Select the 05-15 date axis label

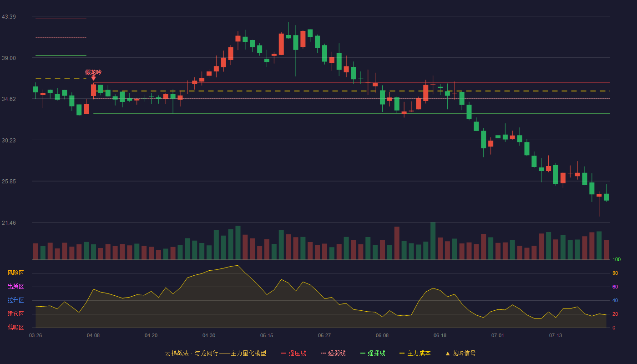267,335
